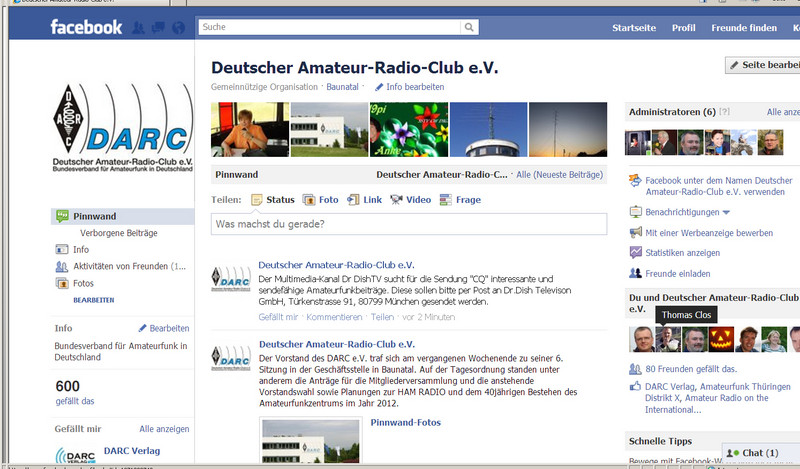Click the search magnifier button
The height and width of the screenshot is (469, 800).
coord(469,27)
